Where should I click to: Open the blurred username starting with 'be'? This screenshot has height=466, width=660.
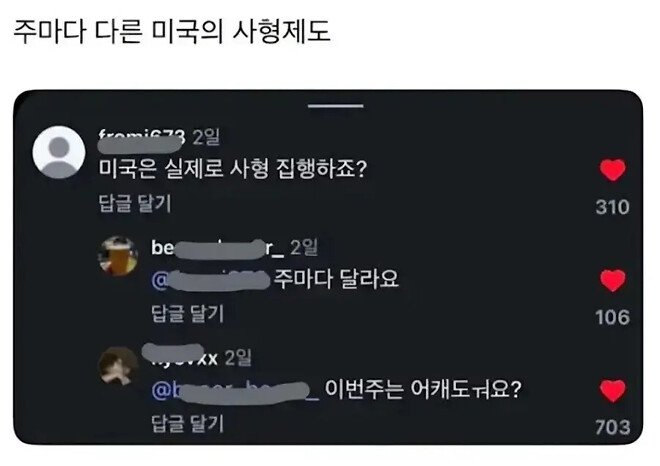point(218,248)
